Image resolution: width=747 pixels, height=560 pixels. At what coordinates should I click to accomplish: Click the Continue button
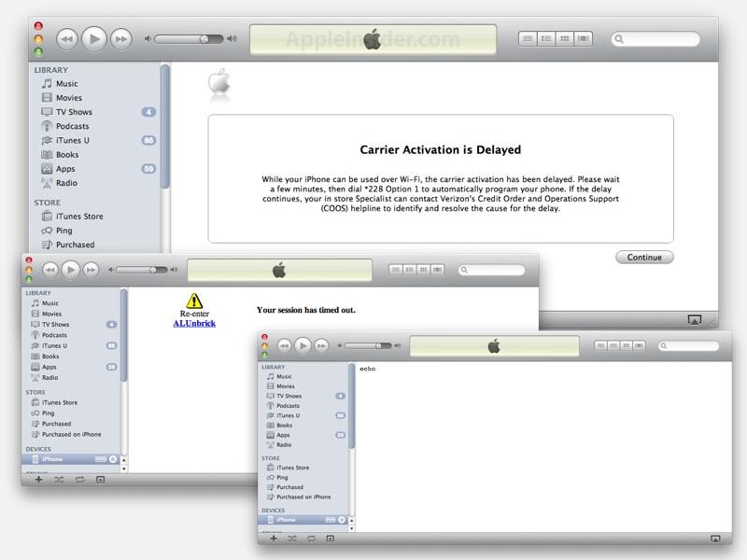click(x=644, y=258)
